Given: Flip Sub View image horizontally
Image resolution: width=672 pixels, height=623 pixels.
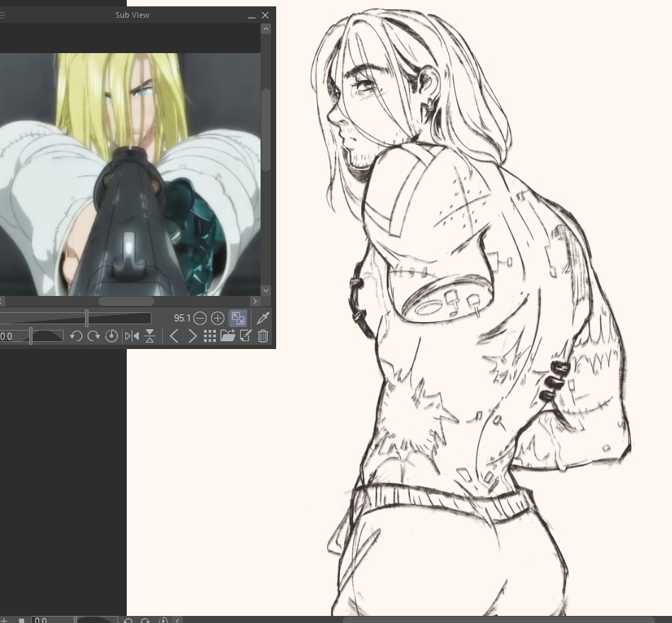Looking at the screenshot, I should [x=132, y=336].
